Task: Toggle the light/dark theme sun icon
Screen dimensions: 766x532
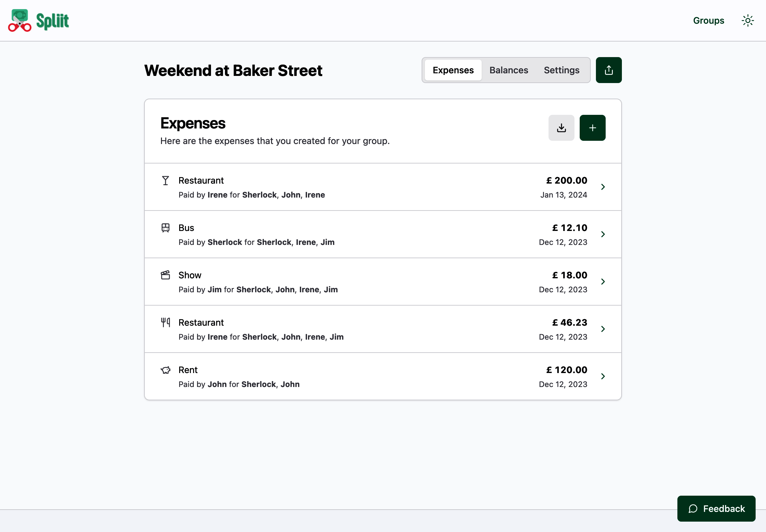Action: [x=747, y=21]
